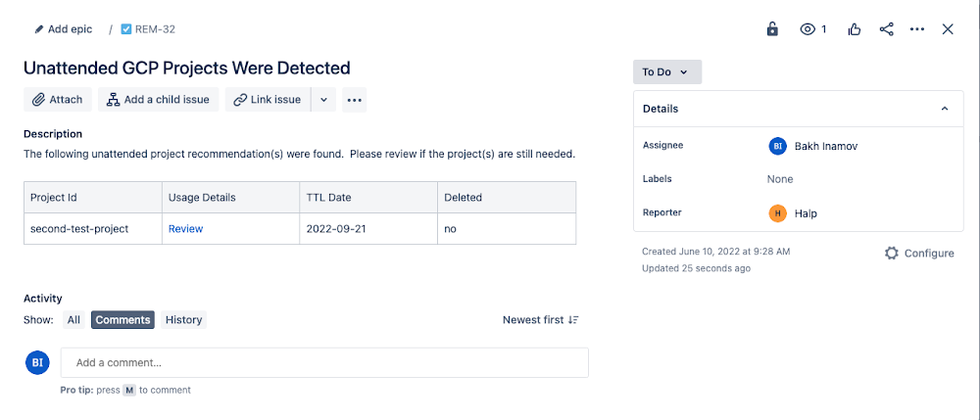
Task: Click Add a child issue
Action: (x=158, y=100)
